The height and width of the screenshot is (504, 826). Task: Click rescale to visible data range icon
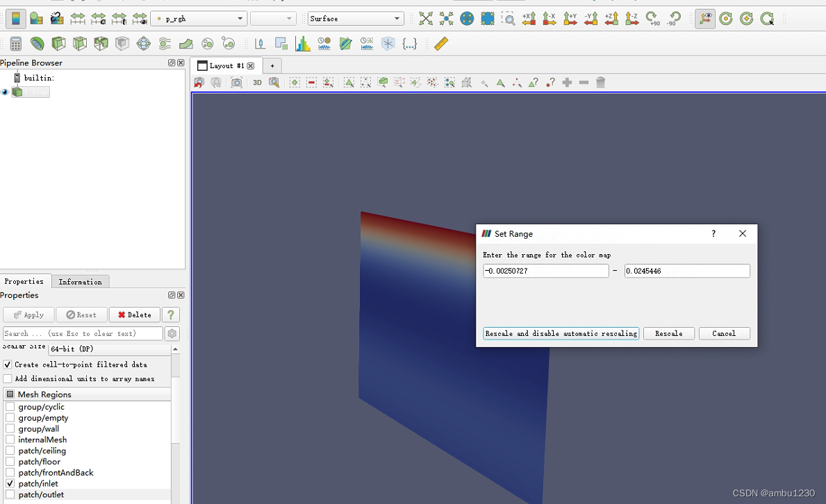tap(140, 19)
